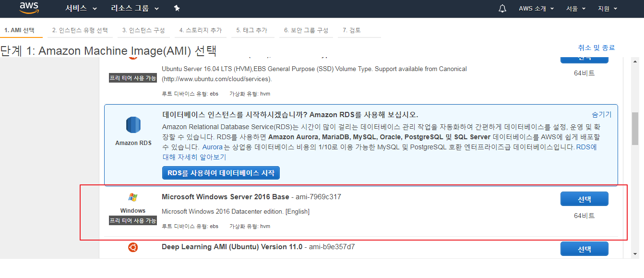Select the Microsoft Windows Server 2016 Base AMI
The image size is (644, 278).
pyautogui.click(x=584, y=199)
